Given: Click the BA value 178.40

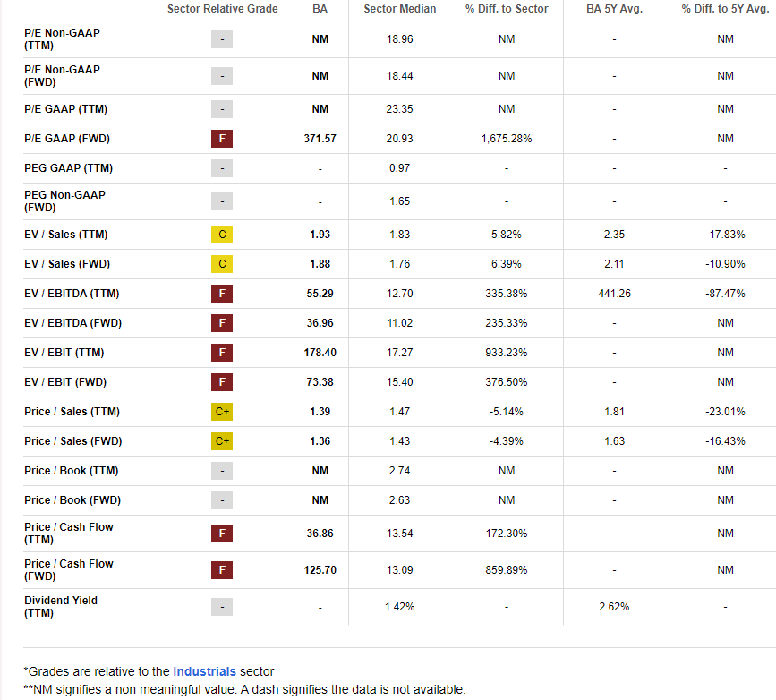Looking at the screenshot, I should coord(320,353).
